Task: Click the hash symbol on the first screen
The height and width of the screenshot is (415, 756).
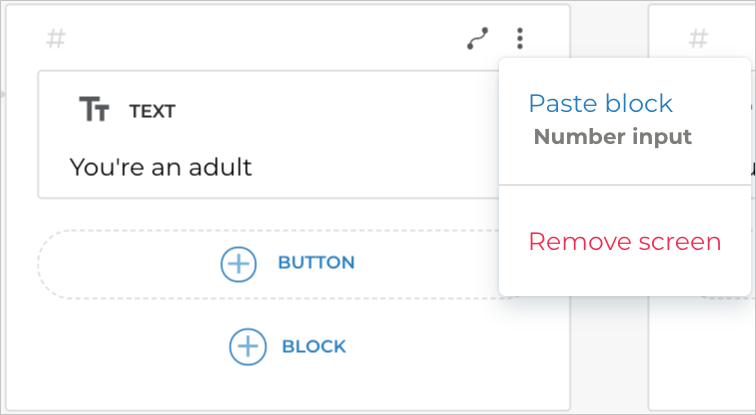Action: tap(57, 40)
